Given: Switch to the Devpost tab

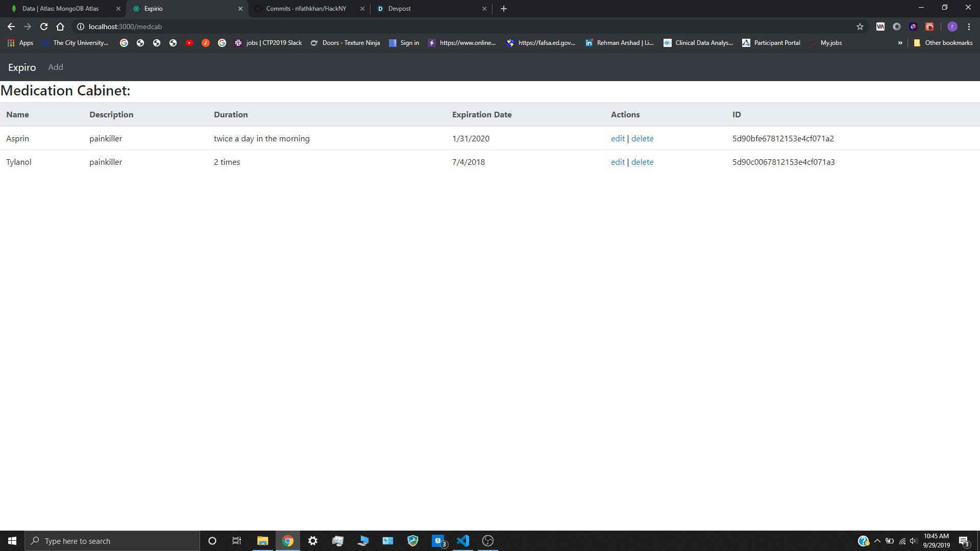Looking at the screenshot, I should tap(399, 9).
